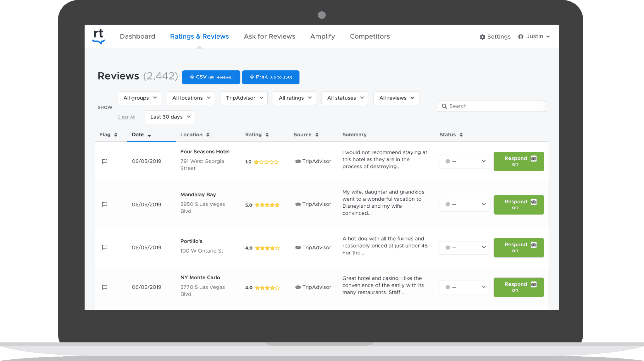Toggle the Date column sort direction
The image size is (644, 361).
[x=149, y=135]
